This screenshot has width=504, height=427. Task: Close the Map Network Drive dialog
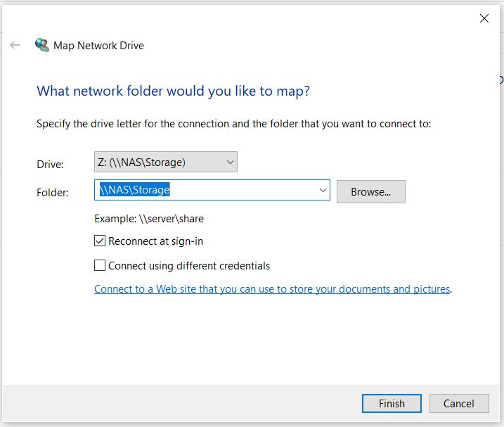tap(484, 18)
